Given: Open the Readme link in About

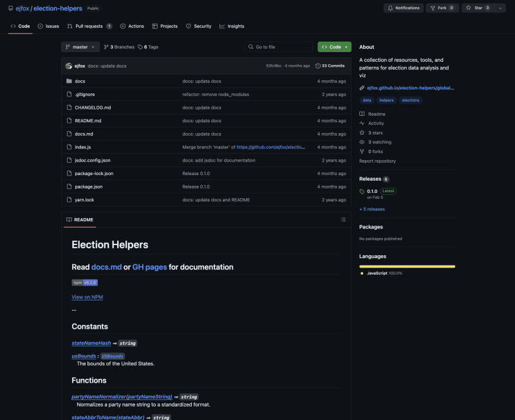Looking at the screenshot, I should (373, 114).
